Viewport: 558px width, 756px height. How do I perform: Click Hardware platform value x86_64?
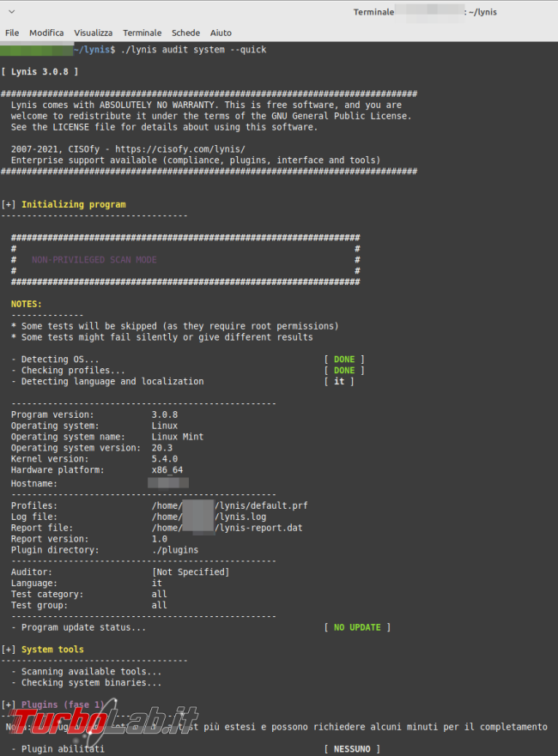(x=167, y=470)
